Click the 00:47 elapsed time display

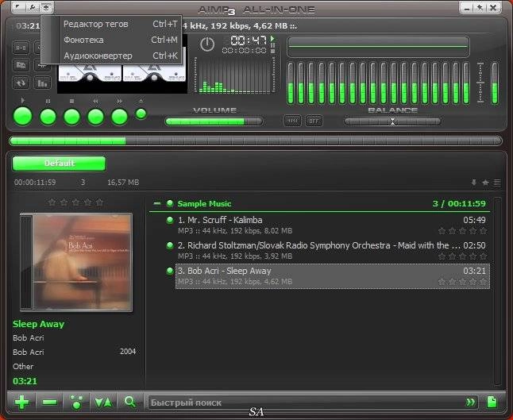(x=249, y=40)
